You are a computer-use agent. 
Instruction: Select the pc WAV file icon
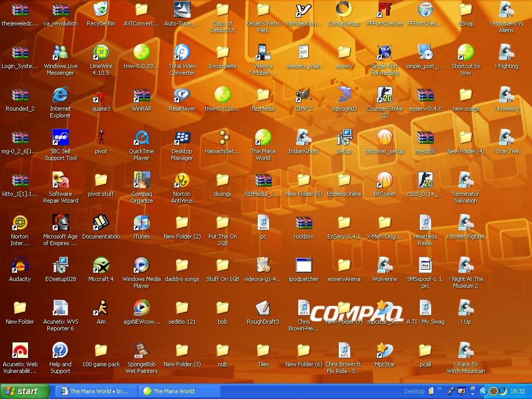(263, 222)
